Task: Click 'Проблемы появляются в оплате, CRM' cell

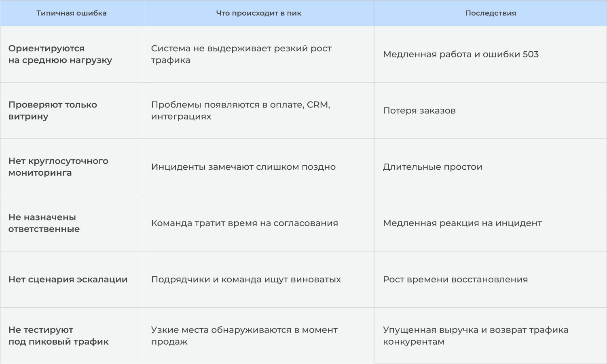Action: (x=259, y=111)
